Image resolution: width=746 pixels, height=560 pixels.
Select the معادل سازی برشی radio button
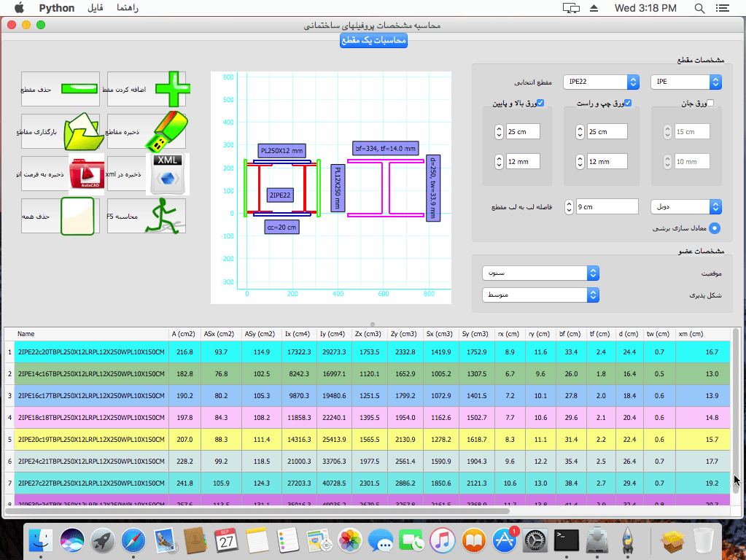click(x=715, y=228)
